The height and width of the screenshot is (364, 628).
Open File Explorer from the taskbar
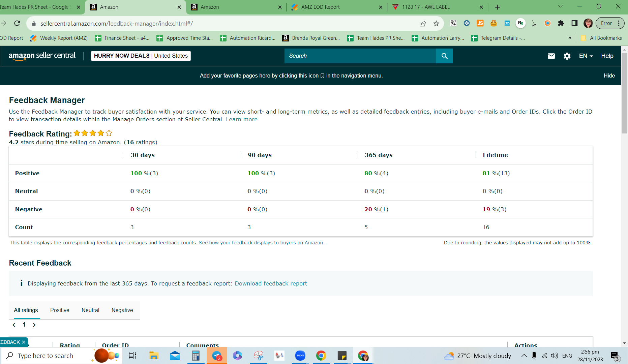[x=154, y=356]
